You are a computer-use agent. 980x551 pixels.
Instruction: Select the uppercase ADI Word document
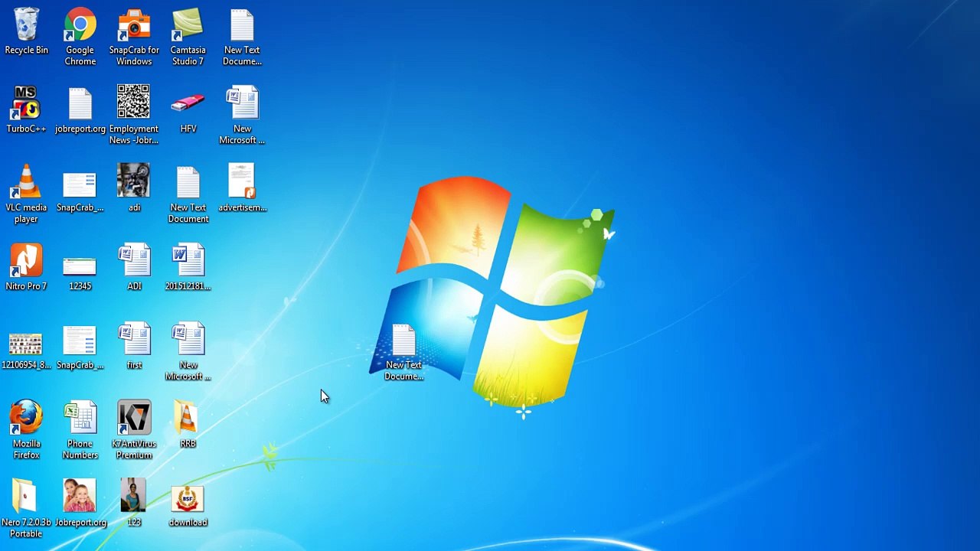coord(134,268)
